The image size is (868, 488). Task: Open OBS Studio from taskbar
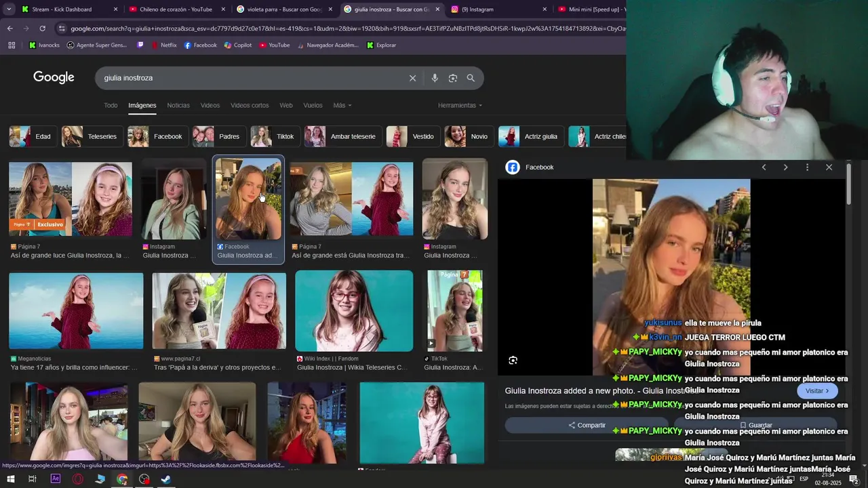coord(144,479)
